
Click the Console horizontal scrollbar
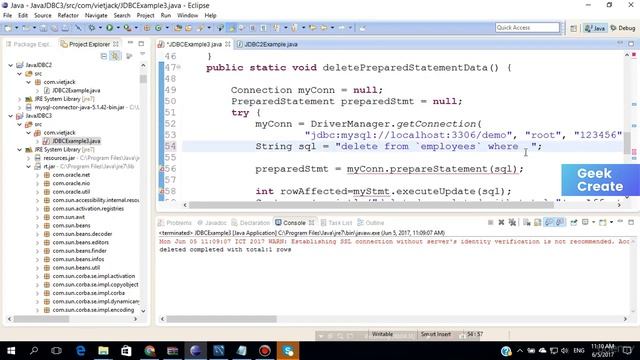[x=222, y=319]
